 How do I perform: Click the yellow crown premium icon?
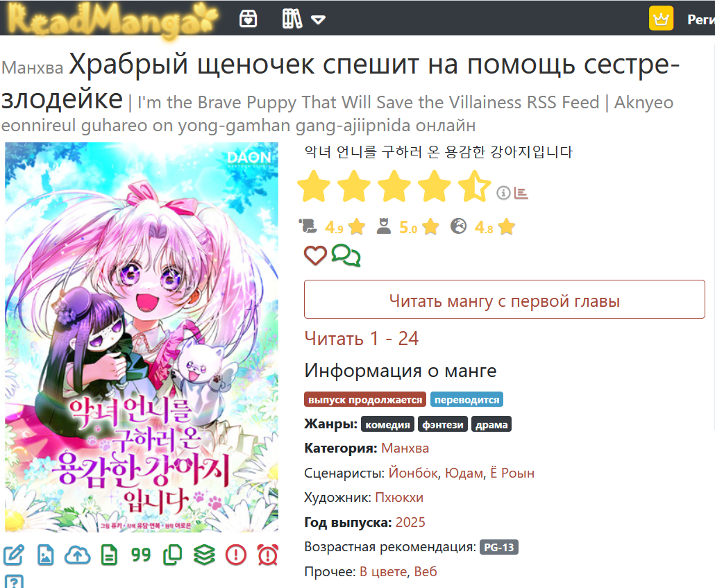661,18
